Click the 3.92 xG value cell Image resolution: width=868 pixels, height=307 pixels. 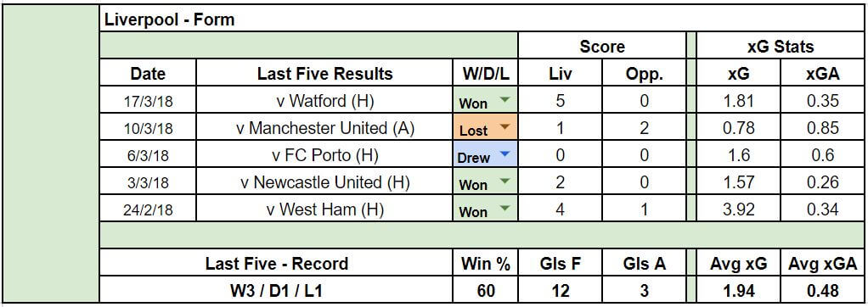[x=738, y=209]
